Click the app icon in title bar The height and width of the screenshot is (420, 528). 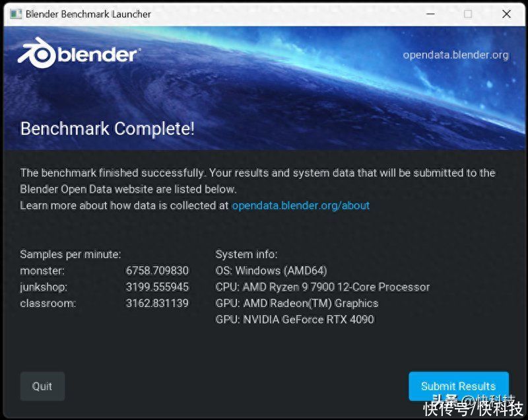15,14
